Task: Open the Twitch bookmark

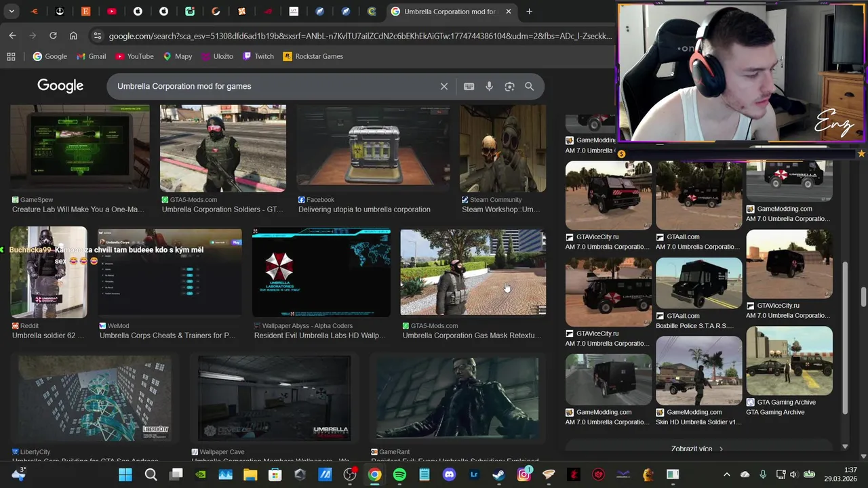Action: pos(258,56)
